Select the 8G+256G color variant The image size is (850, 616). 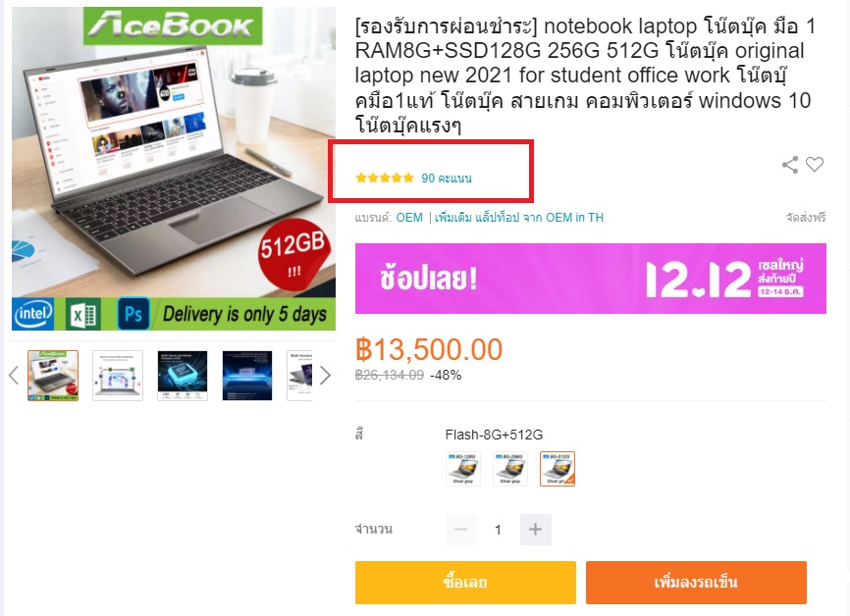coord(510,469)
